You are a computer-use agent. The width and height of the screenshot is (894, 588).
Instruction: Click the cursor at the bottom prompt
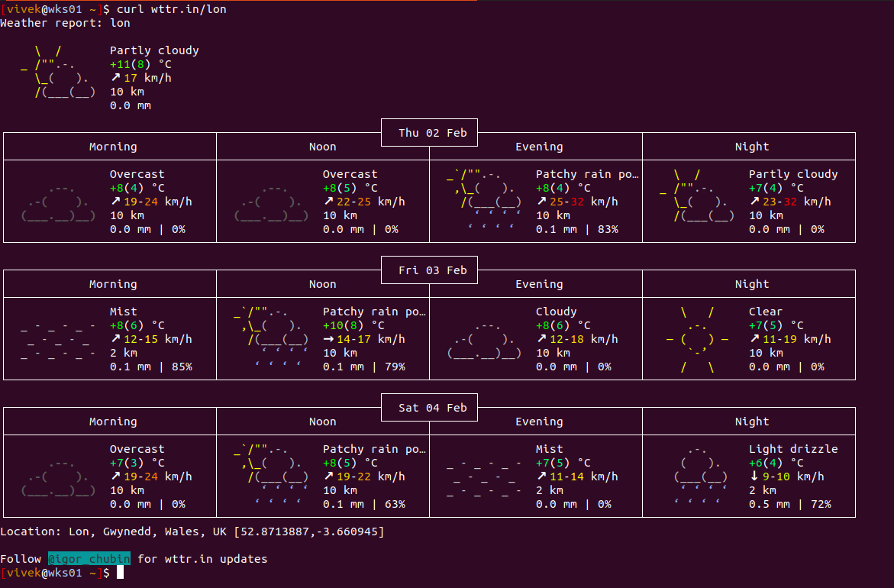(x=120, y=573)
